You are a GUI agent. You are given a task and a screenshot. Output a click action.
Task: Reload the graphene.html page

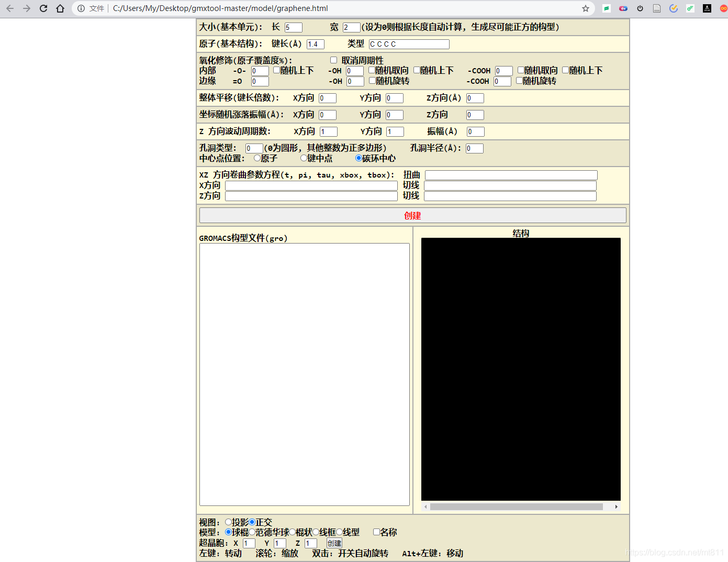[43, 8]
